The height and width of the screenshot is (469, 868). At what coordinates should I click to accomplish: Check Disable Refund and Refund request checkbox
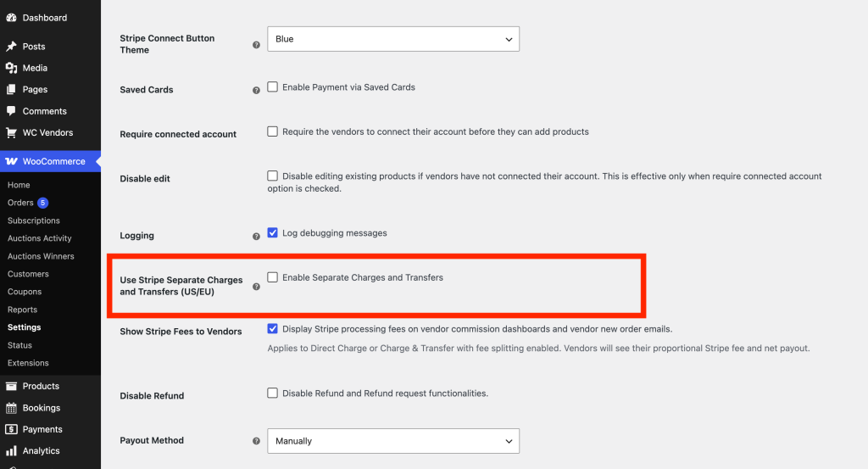[x=272, y=393]
